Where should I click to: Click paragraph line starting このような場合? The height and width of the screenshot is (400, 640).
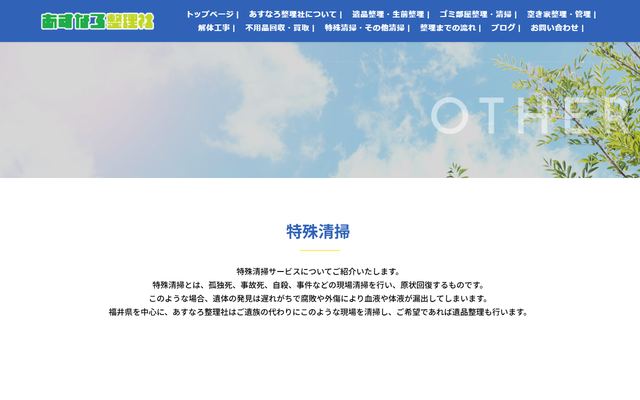coord(318,298)
